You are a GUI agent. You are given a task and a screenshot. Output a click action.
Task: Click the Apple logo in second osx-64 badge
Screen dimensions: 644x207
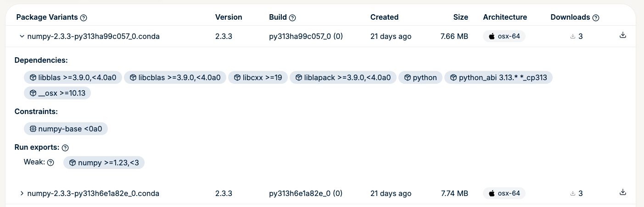coord(492,193)
